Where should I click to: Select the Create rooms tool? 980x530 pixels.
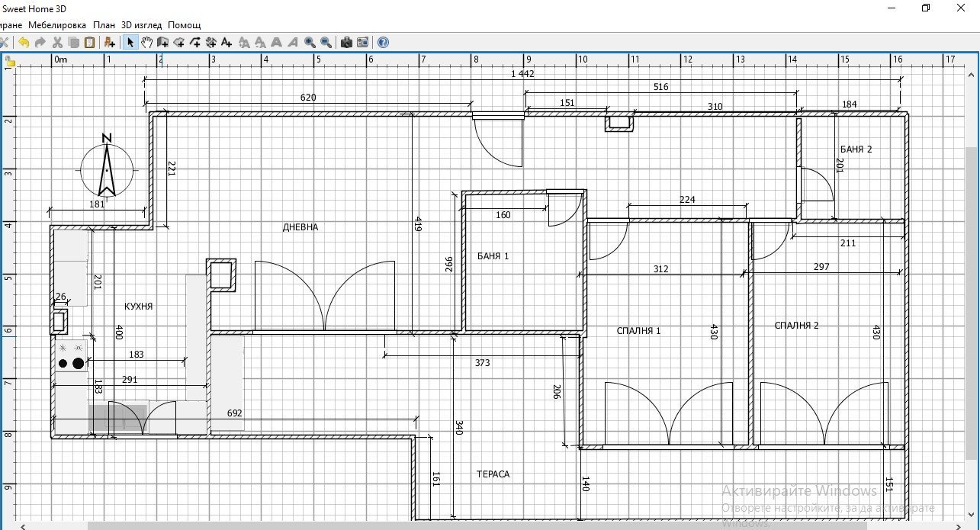[178, 43]
